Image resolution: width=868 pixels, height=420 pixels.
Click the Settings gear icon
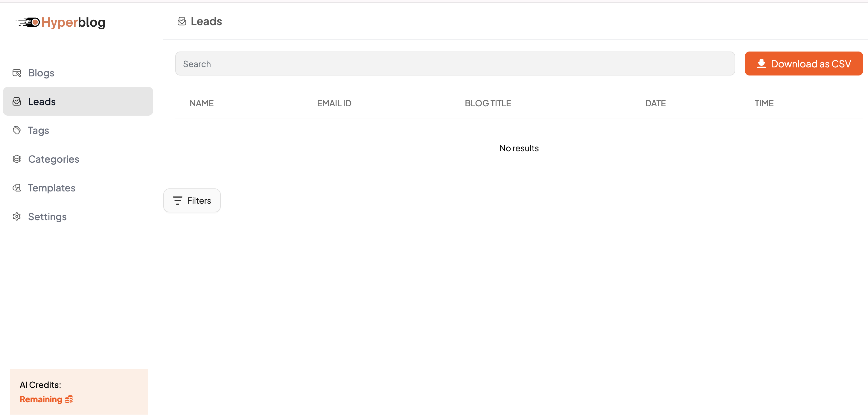pyautogui.click(x=17, y=217)
